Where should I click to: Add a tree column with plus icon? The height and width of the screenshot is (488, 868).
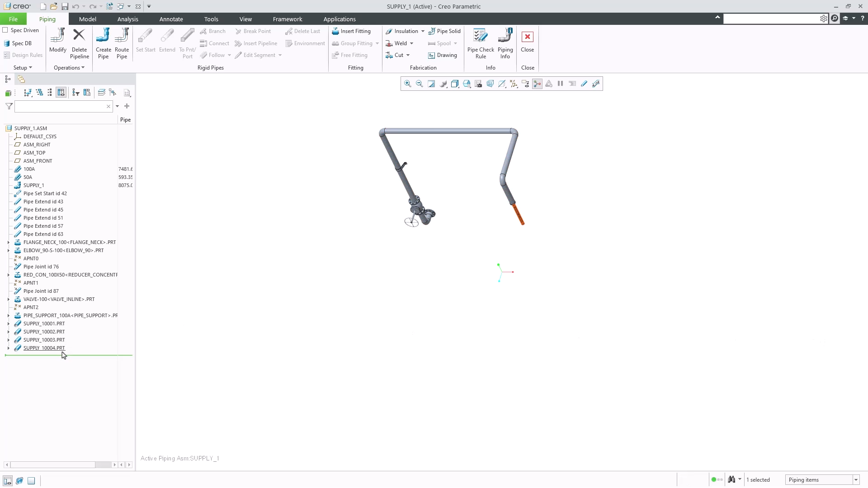pyautogui.click(x=127, y=106)
